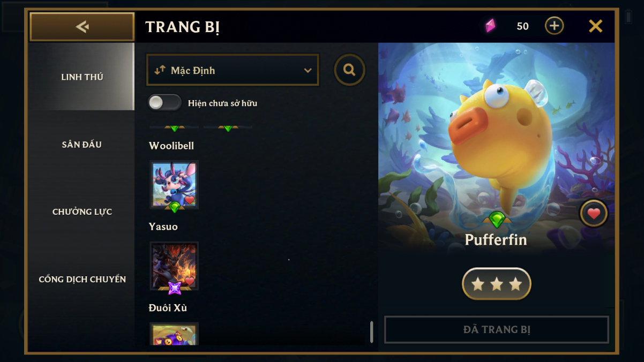The image size is (644, 362).
Task: Toggle Hiện chưa sở hữu switch
Action: click(164, 103)
